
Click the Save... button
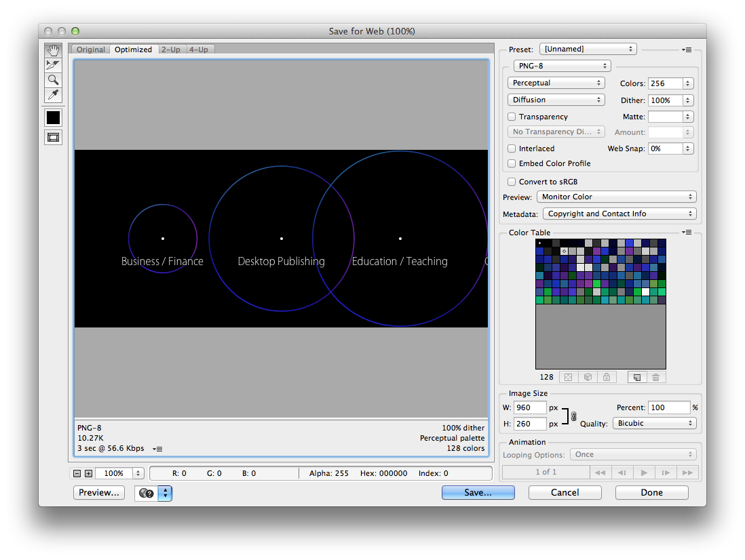[x=478, y=493]
